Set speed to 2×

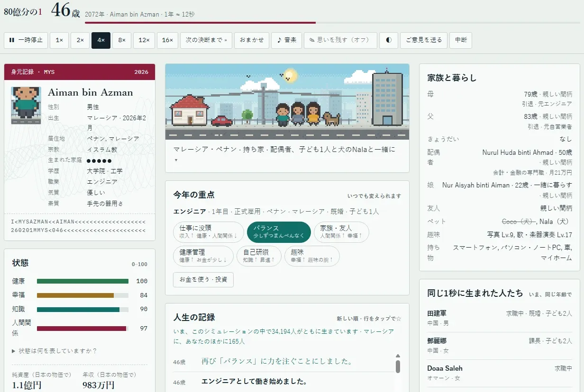[80, 40]
